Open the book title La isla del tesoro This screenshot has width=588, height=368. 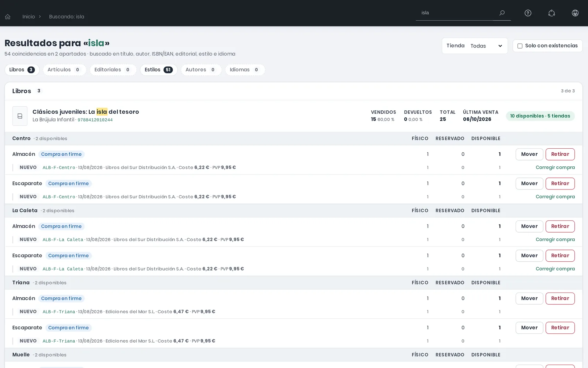tap(86, 112)
